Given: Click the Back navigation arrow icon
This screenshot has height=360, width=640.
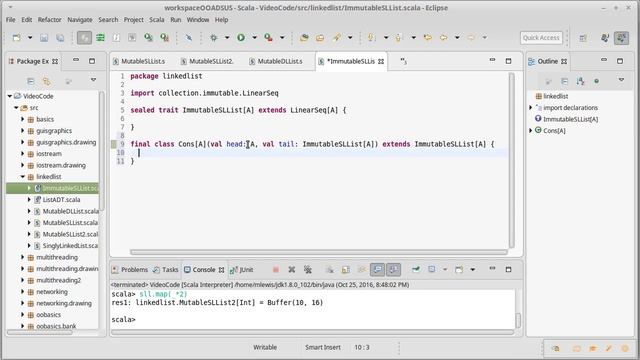Looking at the screenshot, I should [444, 38].
